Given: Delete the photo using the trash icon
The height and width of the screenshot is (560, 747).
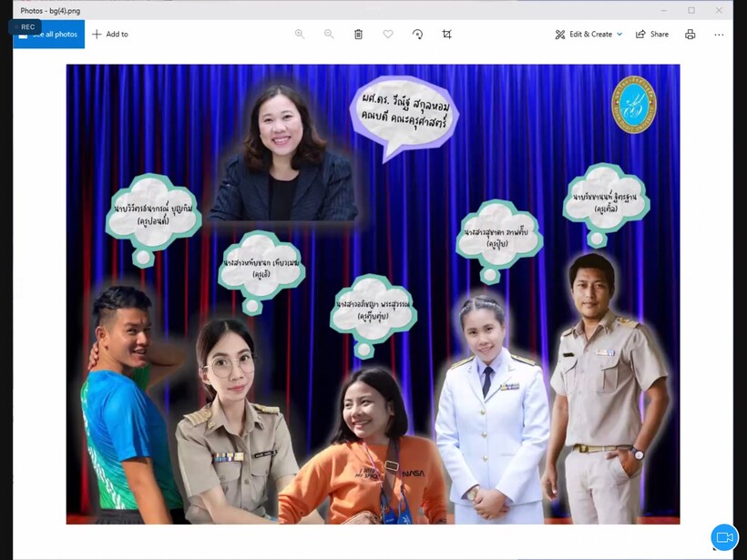Looking at the screenshot, I should (358, 35).
